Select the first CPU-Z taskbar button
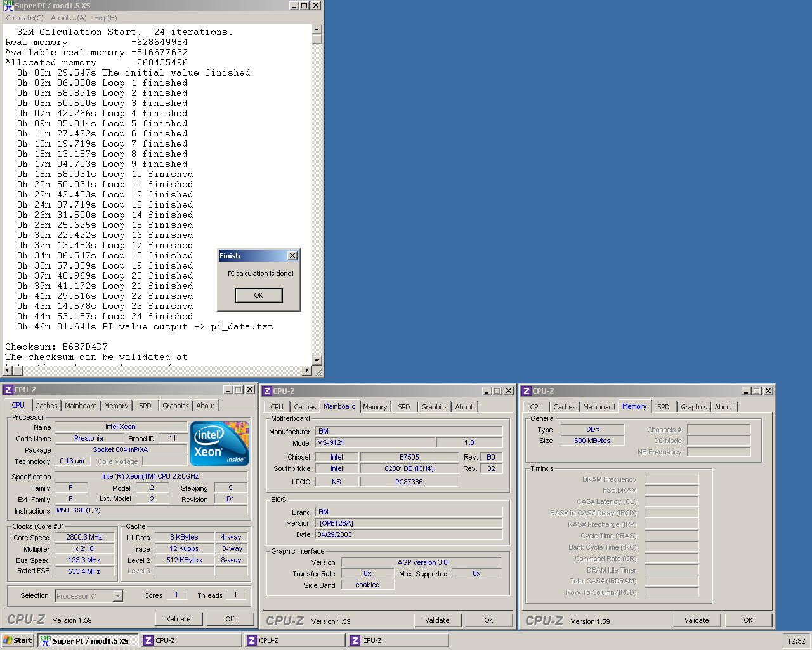Screen dimensions: 812x650 coord(192,640)
